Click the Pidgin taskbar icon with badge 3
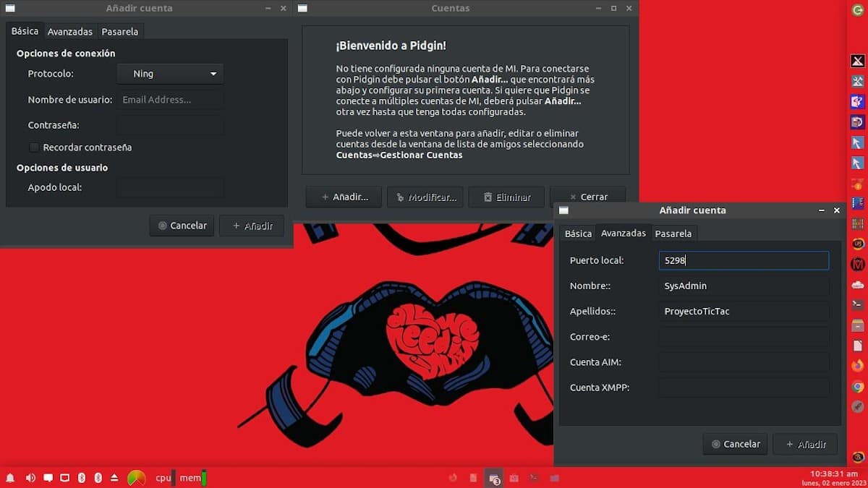 (493, 478)
